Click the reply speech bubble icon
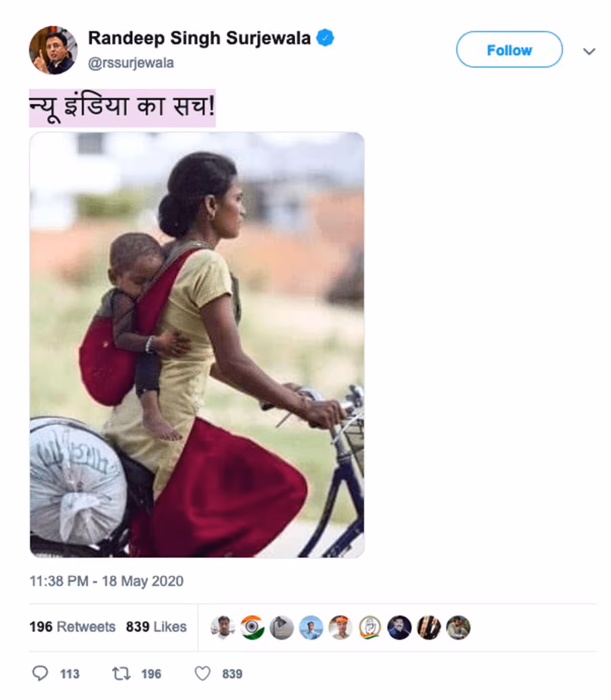 (40, 673)
